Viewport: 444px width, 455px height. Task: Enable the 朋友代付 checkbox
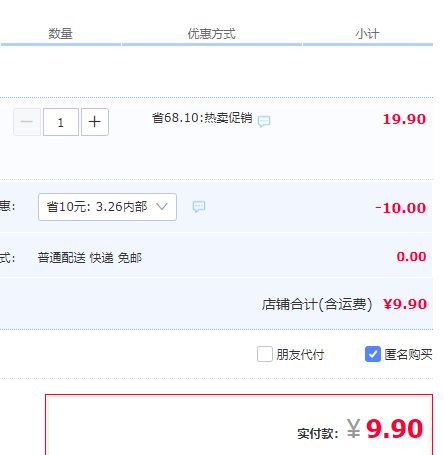(265, 354)
